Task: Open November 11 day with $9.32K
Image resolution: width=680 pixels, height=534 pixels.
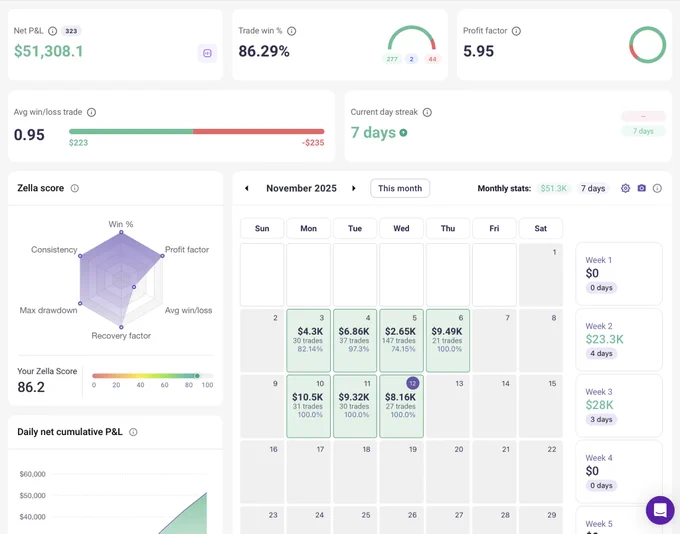Action: pos(355,406)
